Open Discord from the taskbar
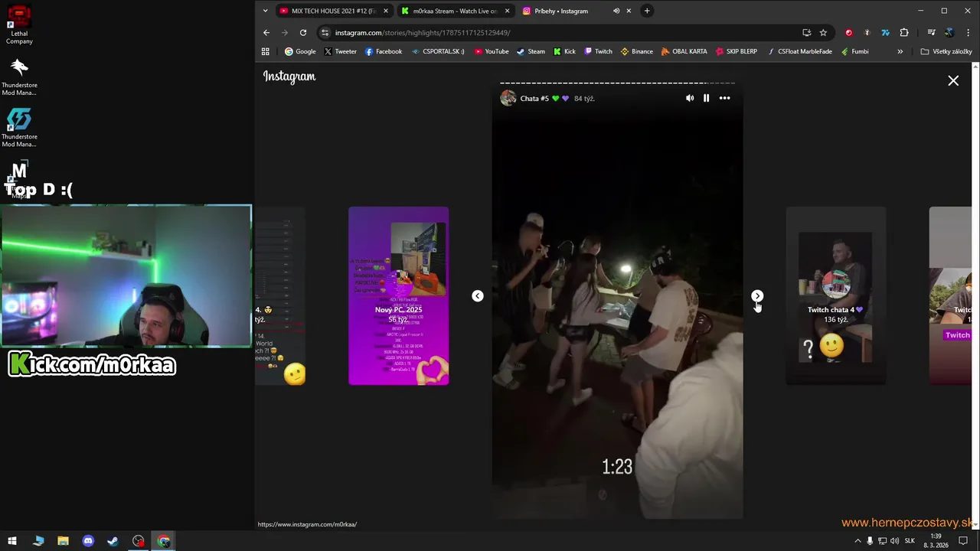The image size is (980, 551). 88,541
